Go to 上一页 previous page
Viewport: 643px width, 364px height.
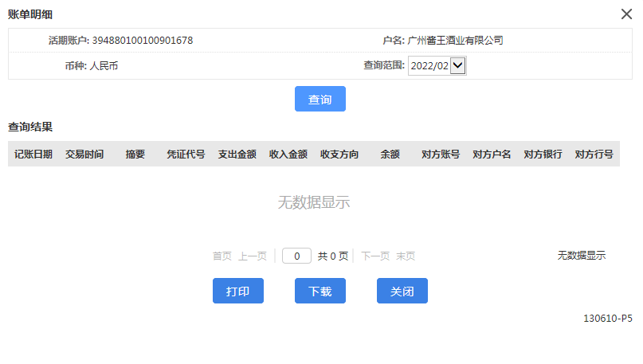(253, 256)
